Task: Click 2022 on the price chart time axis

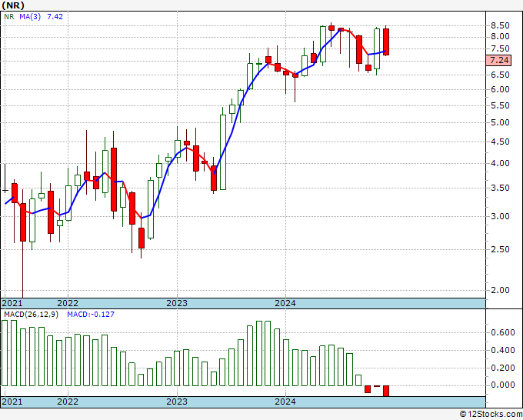Action: coord(68,303)
